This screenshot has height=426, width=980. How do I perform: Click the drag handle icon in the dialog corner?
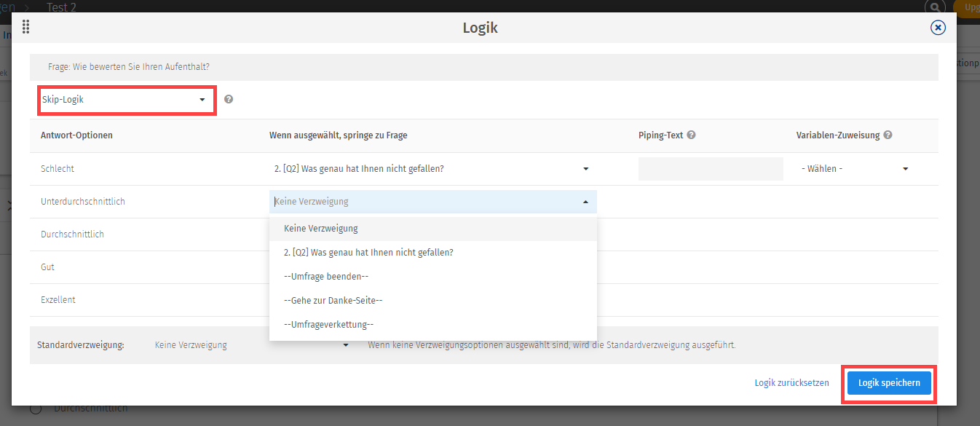[25, 27]
